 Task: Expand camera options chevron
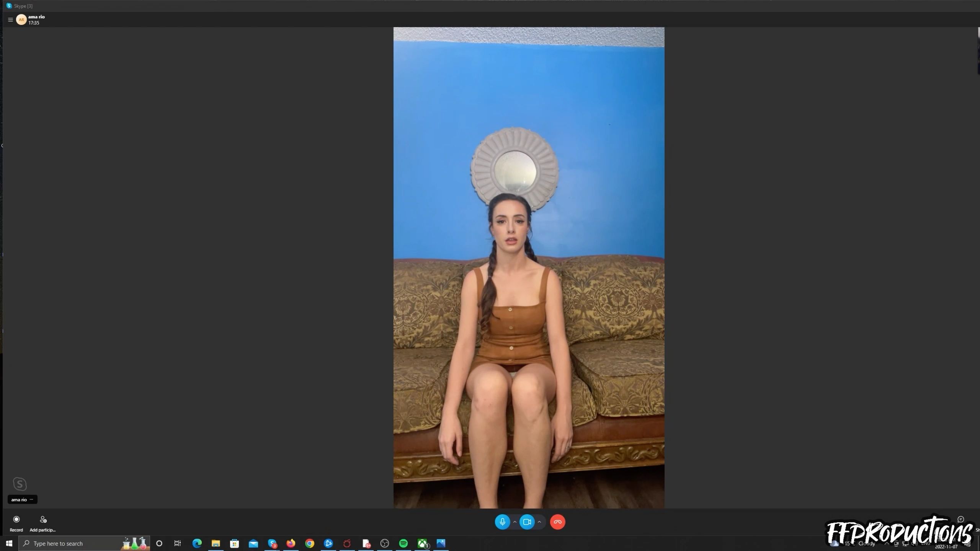coord(539,522)
